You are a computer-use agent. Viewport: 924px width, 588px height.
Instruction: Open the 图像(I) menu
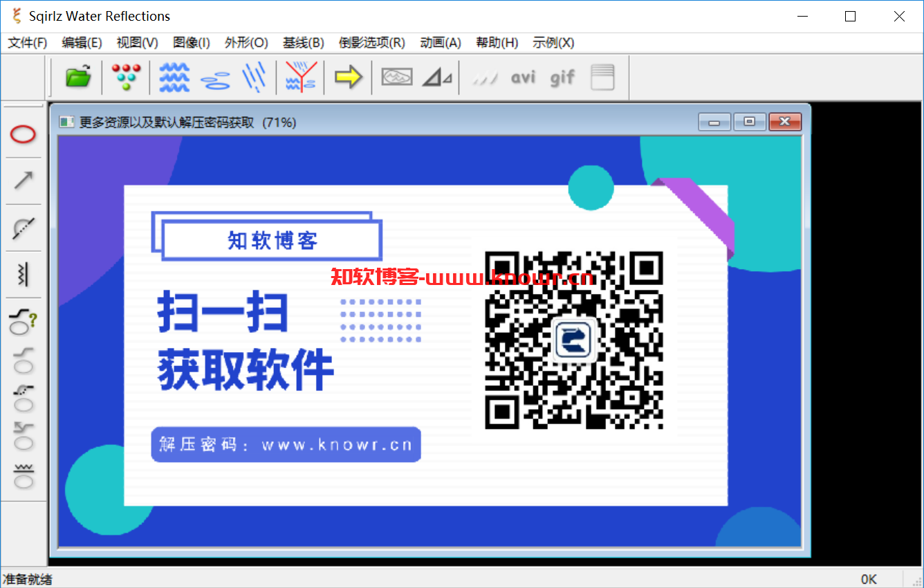click(192, 43)
